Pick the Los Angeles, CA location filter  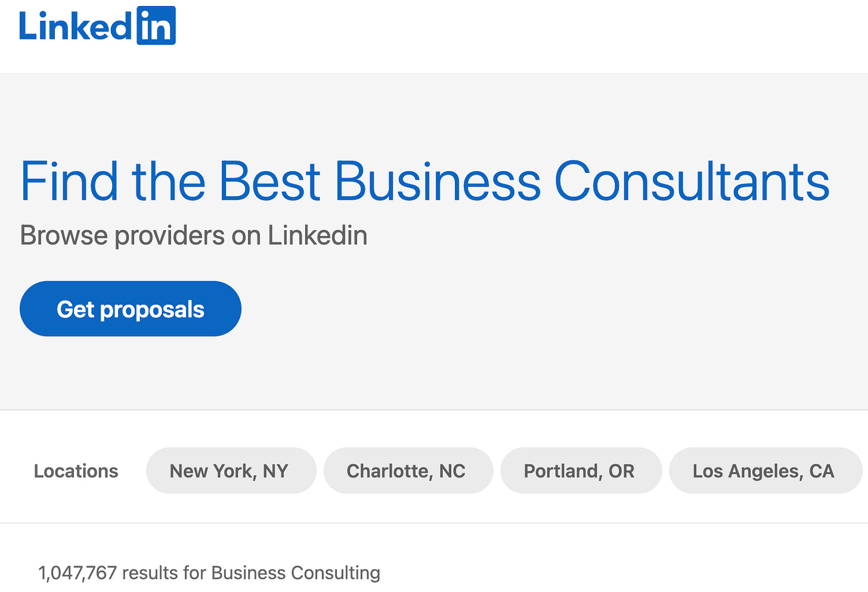pyautogui.click(x=764, y=471)
